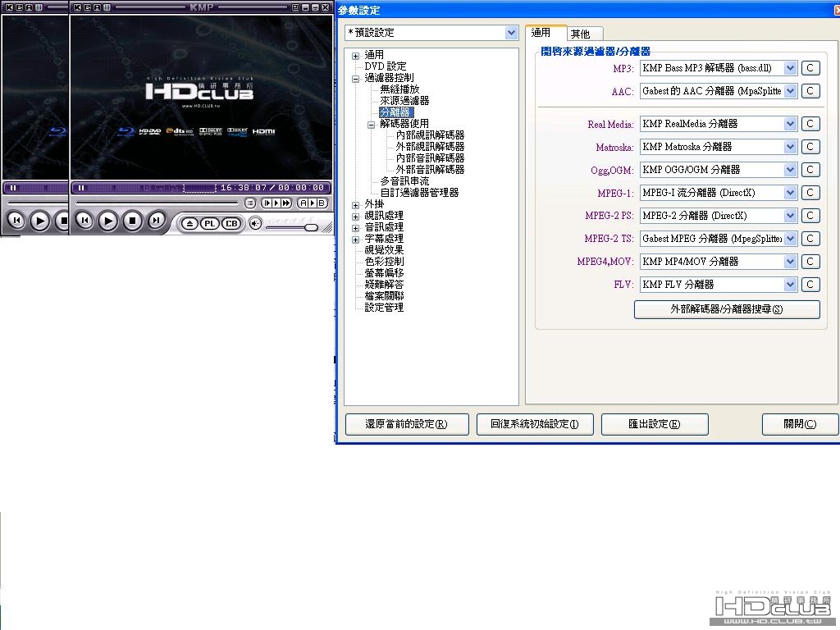Set repeat point B in KMP A-B control

pos(322,203)
